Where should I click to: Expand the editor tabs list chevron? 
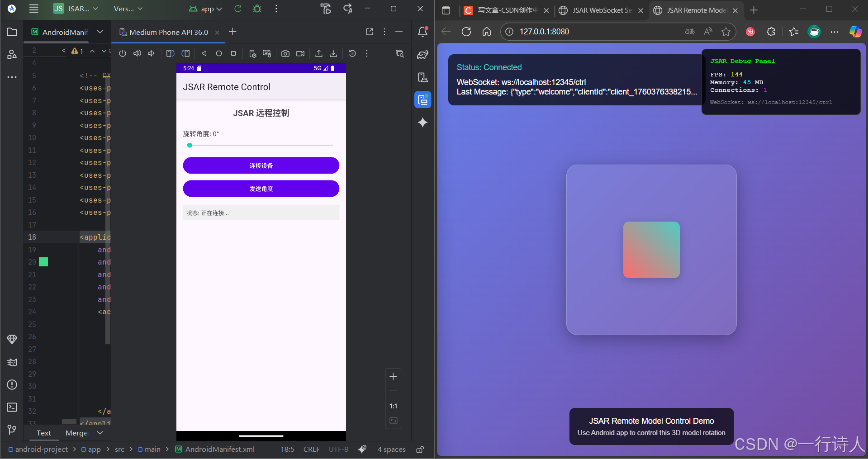pyautogui.click(x=100, y=32)
